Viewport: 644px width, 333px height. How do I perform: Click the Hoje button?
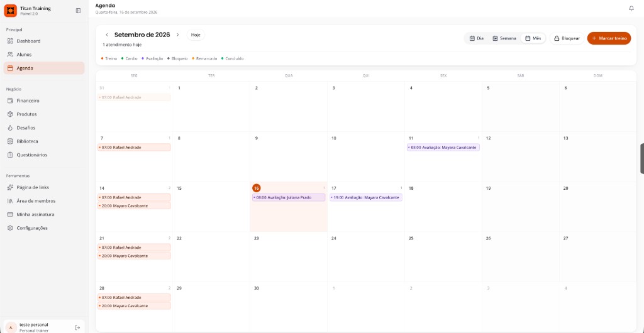(196, 35)
